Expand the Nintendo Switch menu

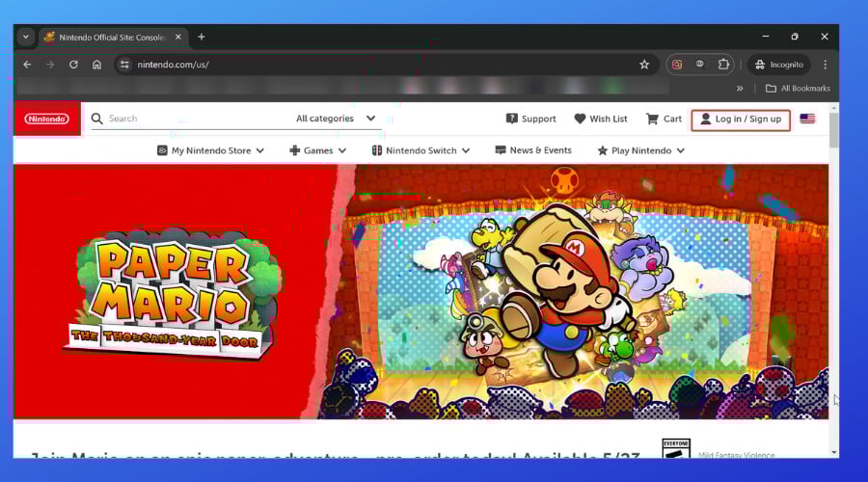pyautogui.click(x=420, y=150)
